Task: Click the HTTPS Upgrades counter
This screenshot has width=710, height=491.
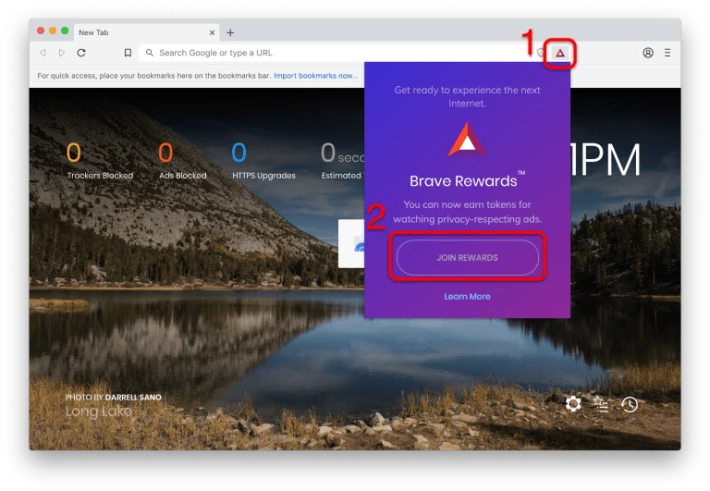Action: pos(264,161)
